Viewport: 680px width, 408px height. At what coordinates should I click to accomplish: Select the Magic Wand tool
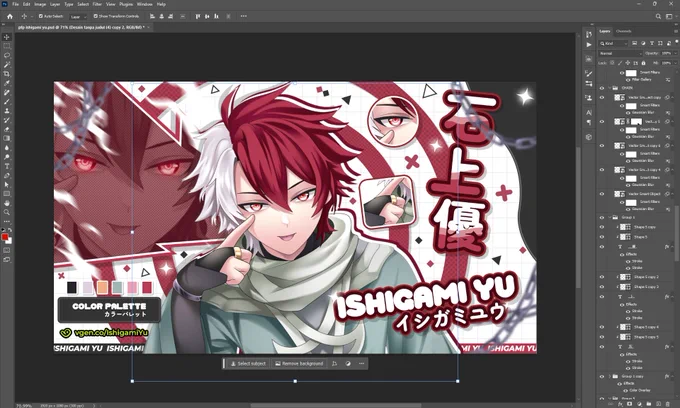7,65
